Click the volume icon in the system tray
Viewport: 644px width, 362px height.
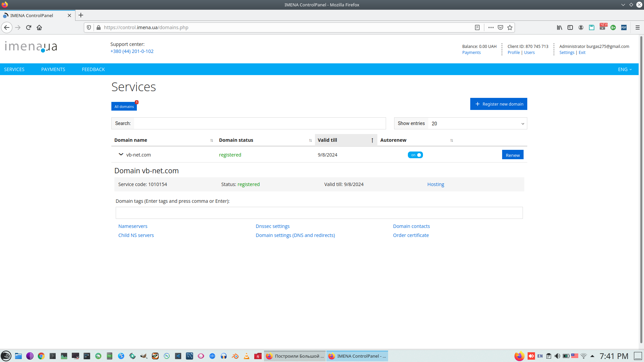click(557, 356)
